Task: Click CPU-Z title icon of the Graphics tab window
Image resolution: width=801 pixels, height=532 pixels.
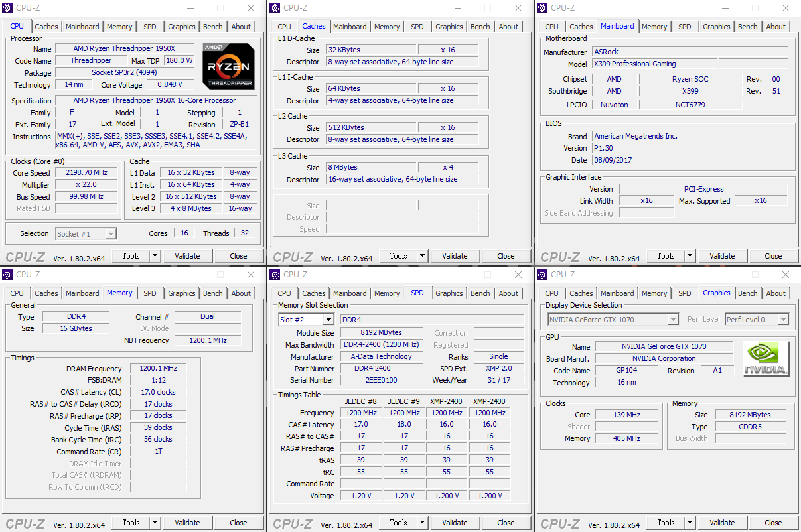Action: coord(542,275)
